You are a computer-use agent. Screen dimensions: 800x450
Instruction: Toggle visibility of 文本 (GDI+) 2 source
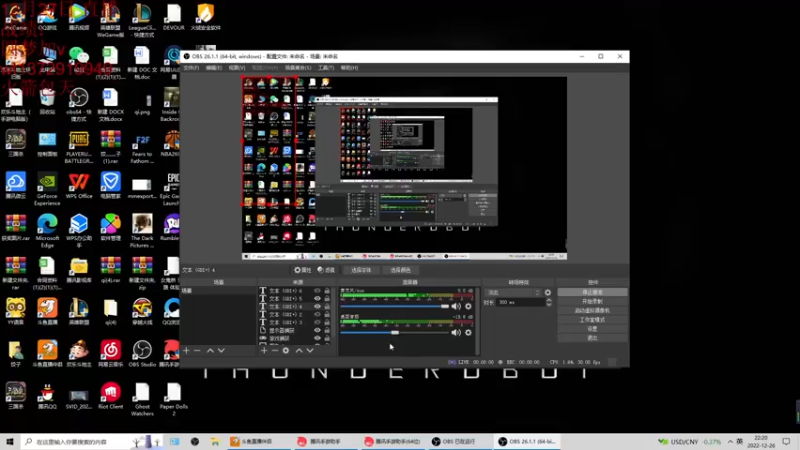pos(317,314)
